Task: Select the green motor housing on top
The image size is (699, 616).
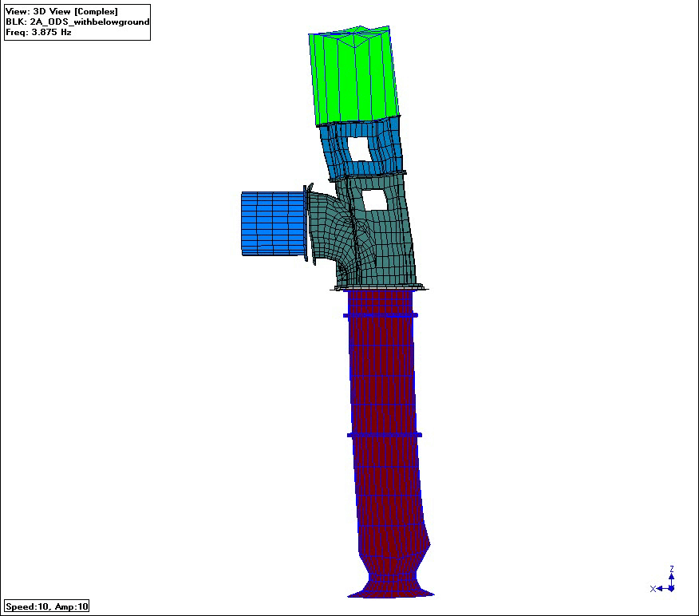Action: tap(354, 76)
